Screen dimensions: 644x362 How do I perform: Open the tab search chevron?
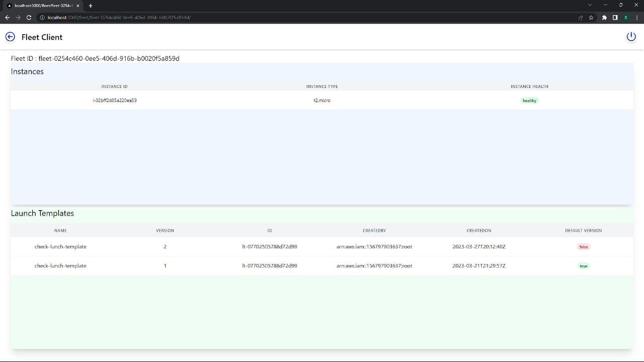point(589,6)
